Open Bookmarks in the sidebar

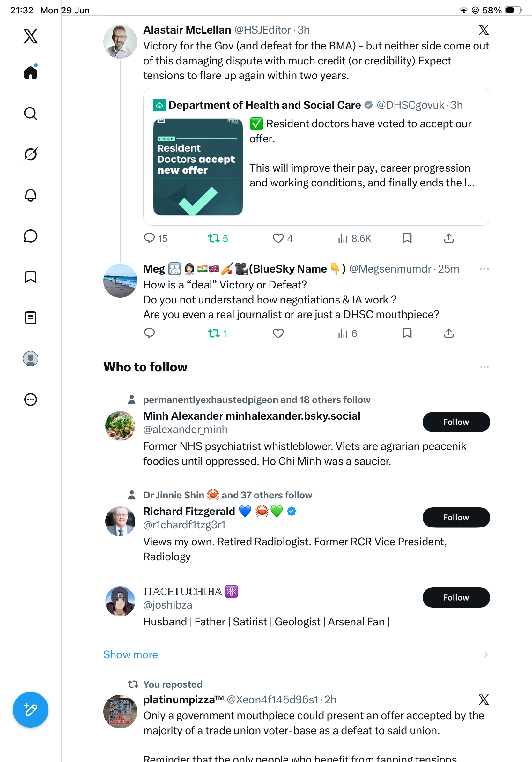31,277
